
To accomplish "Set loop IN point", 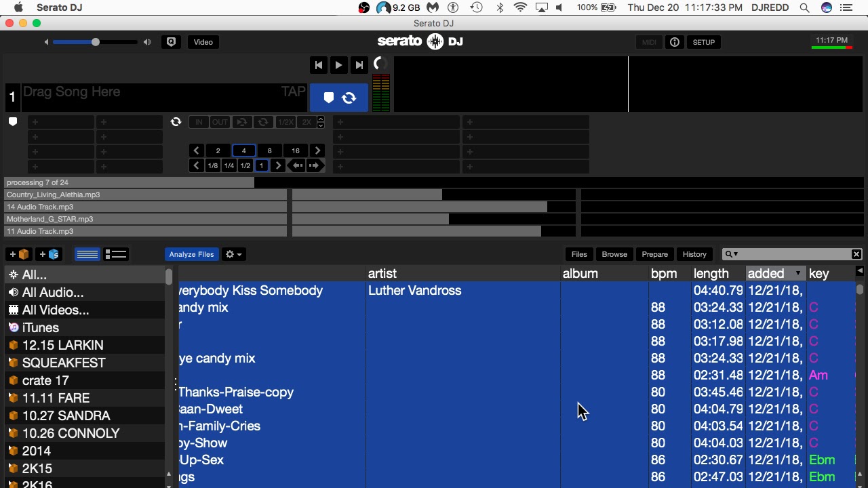I will pyautogui.click(x=199, y=122).
